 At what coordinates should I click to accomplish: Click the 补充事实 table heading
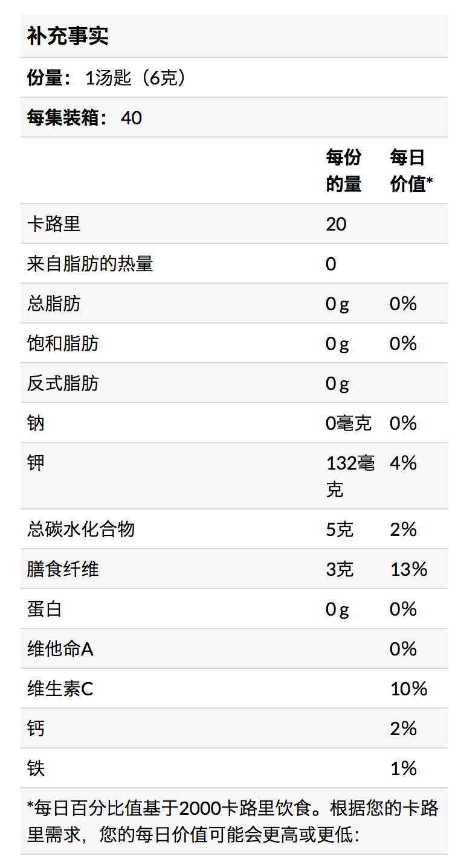pos(68,36)
